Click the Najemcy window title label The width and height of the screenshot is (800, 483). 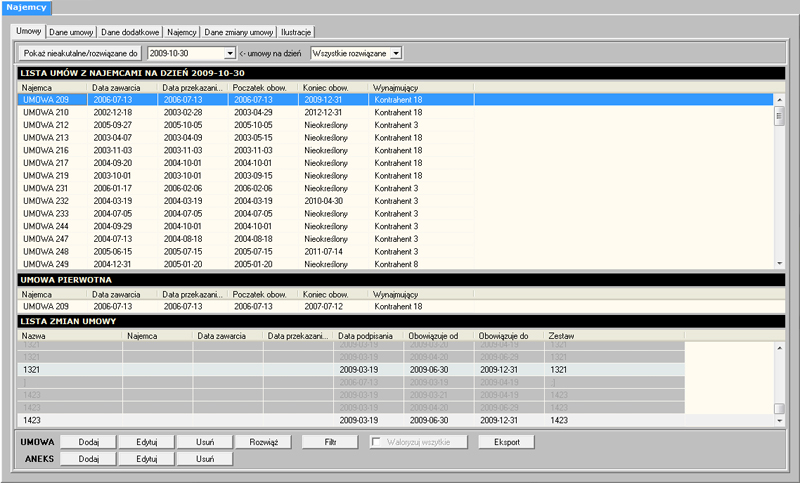coord(27,7)
